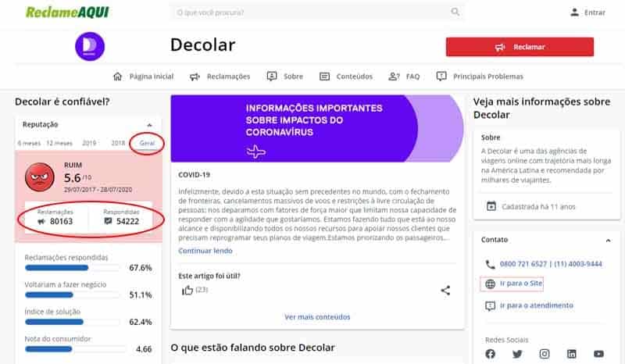625x364 pixels.
Task: Click the red Reclamar button
Action: [x=520, y=47]
